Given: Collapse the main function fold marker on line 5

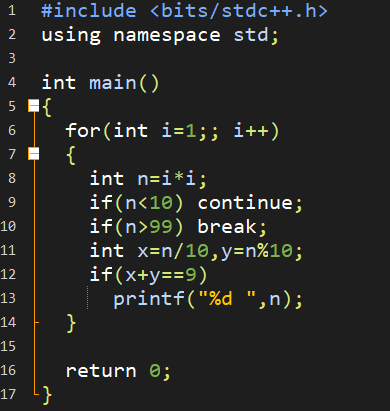Looking at the screenshot, I should pyautogui.click(x=34, y=106).
